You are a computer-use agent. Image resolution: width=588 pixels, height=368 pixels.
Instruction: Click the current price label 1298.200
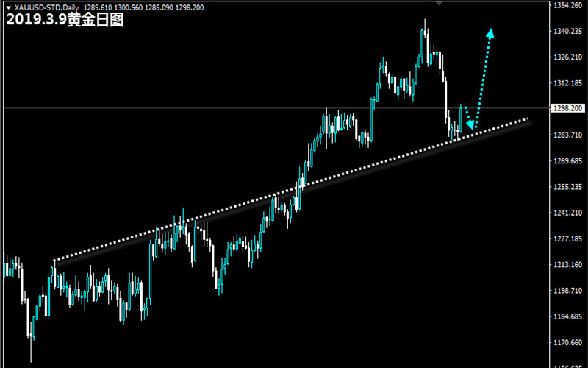pos(569,108)
